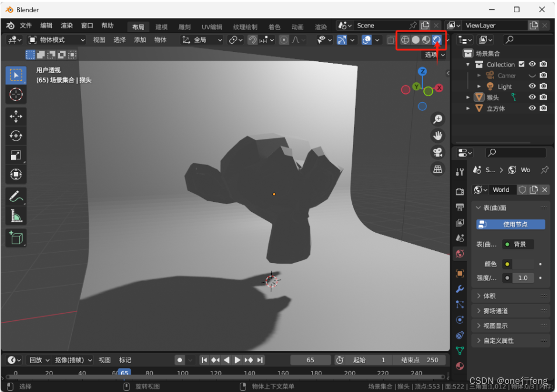The height and width of the screenshot is (392, 557).
Task: Expand the 体积 panel
Action: [x=510, y=296]
